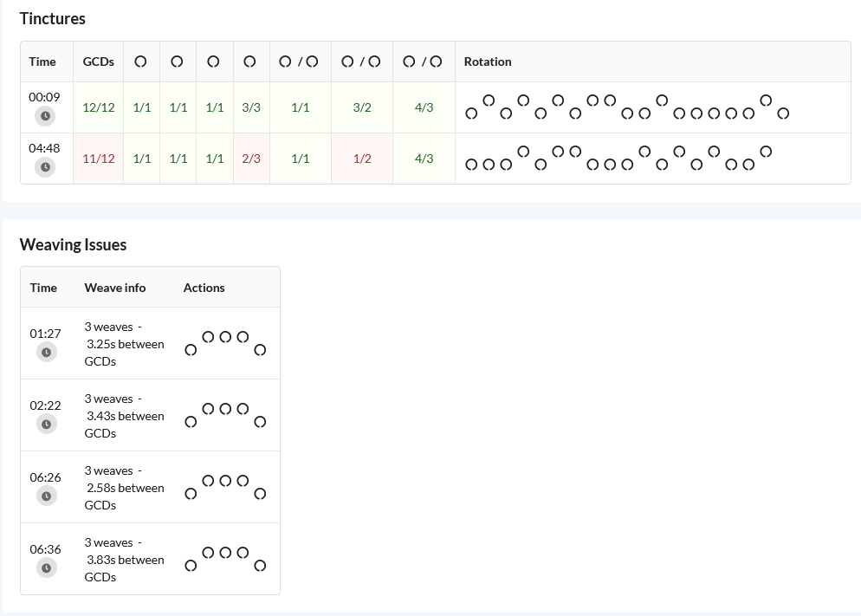Image resolution: width=861 pixels, height=616 pixels.
Task: Click the 00:09 timestamp text
Action: coord(44,97)
